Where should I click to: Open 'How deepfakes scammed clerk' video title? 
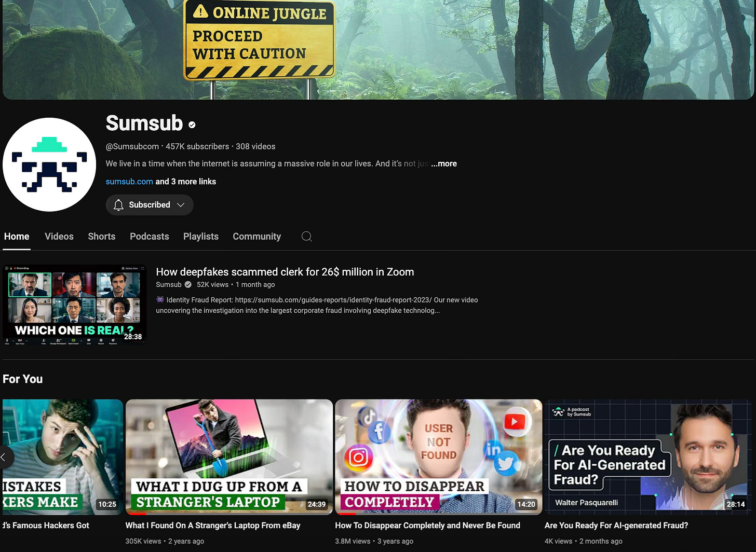point(285,272)
